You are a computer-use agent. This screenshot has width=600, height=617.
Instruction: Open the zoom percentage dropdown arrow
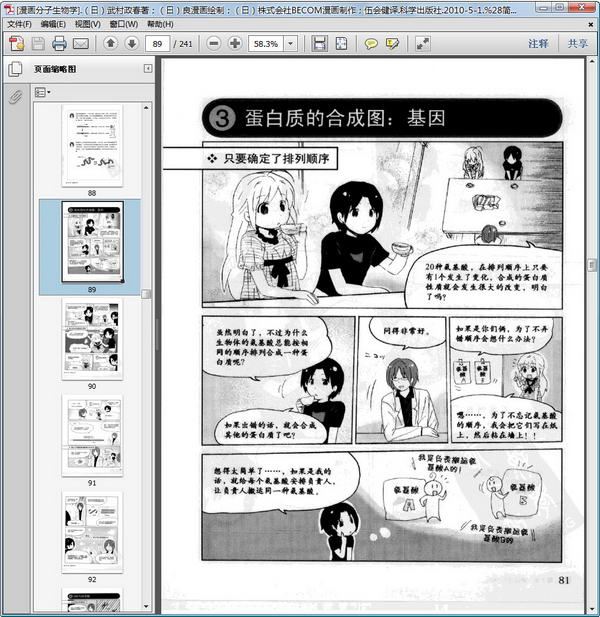[290, 43]
